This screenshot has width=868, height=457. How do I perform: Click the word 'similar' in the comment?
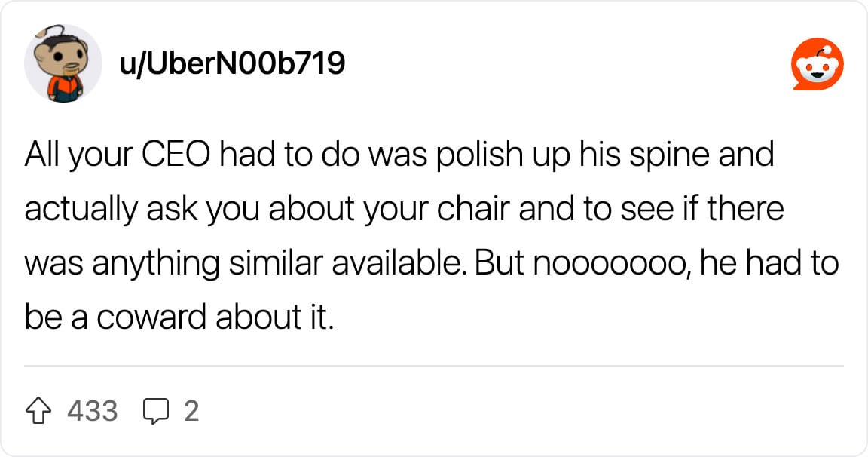[275, 263]
